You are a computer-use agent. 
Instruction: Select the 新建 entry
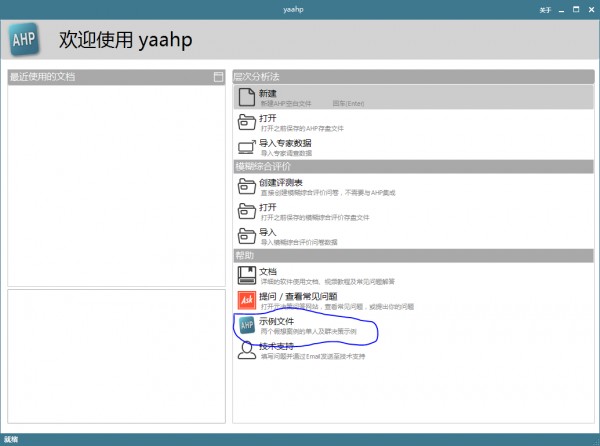tap(413, 97)
